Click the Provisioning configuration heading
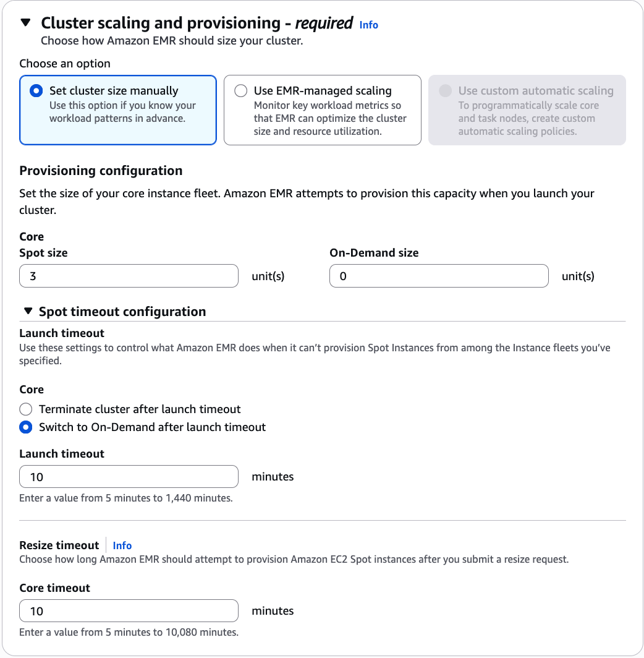 (101, 171)
